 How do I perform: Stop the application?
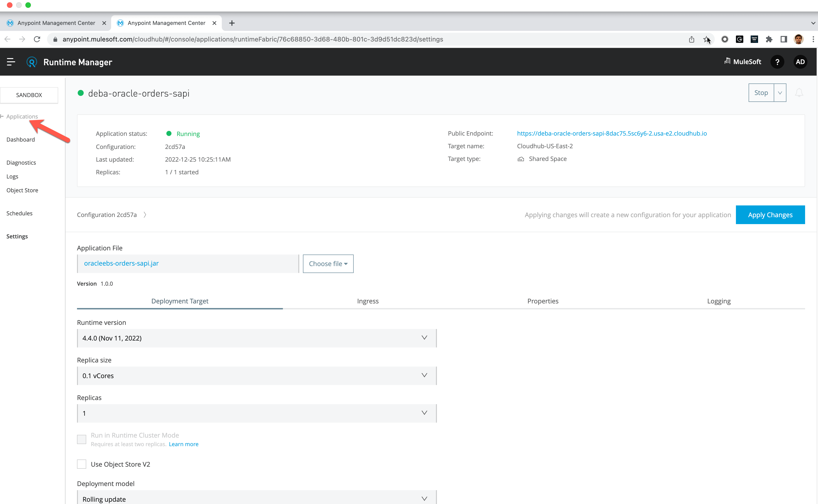(x=761, y=93)
